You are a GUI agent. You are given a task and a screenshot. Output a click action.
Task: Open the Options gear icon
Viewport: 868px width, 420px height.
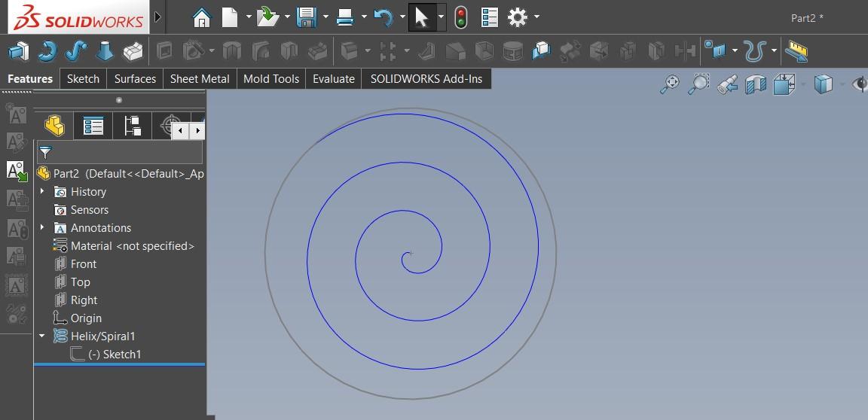click(x=518, y=17)
